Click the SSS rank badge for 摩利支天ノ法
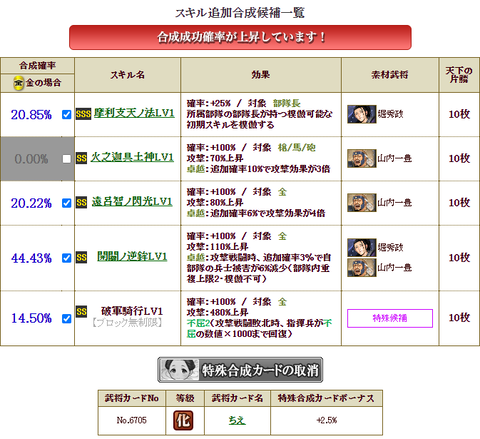 click(x=83, y=114)
